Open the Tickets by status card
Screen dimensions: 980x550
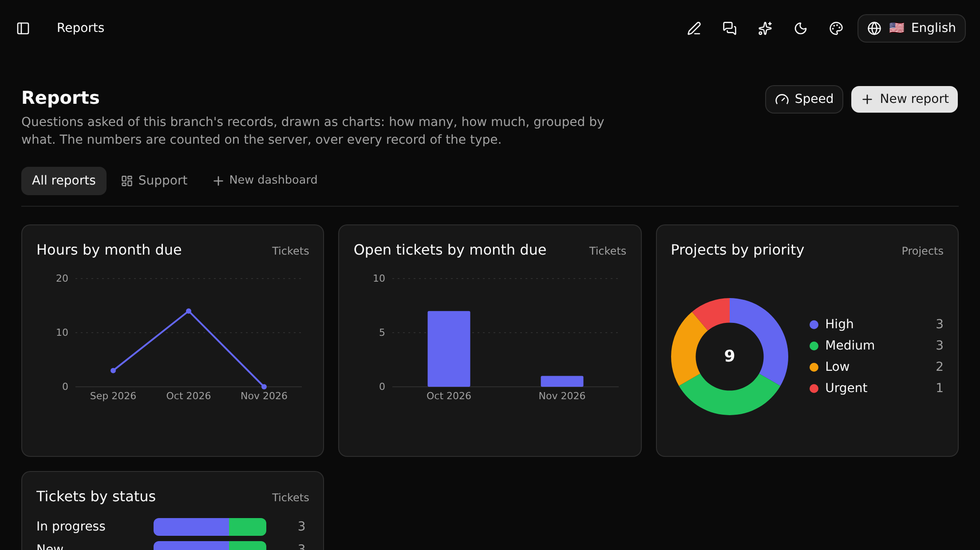tap(173, 511)
